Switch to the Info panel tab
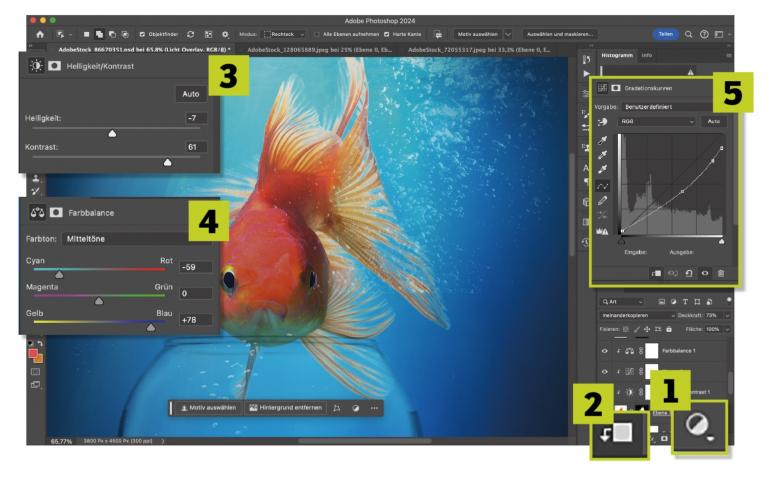Screen dimensions: 770x487 647,55
